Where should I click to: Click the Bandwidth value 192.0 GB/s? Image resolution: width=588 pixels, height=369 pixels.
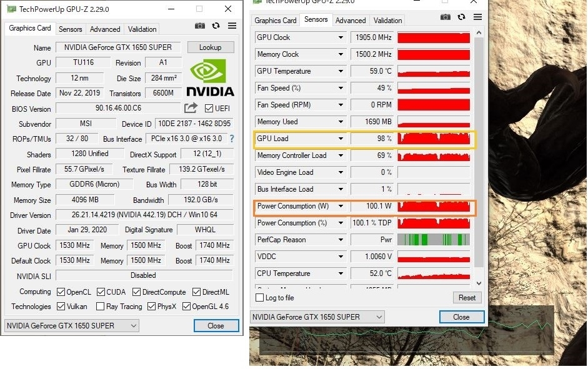[x=201, y=200]
